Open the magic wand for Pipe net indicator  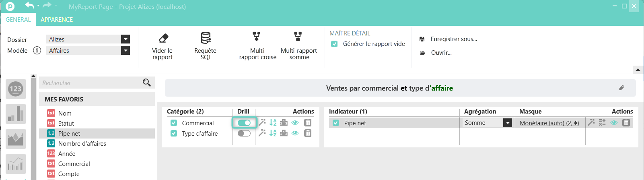coord(591,122)
